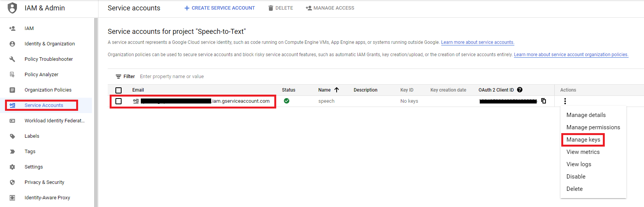Open the three-dot Actions menu

point(565,101)
